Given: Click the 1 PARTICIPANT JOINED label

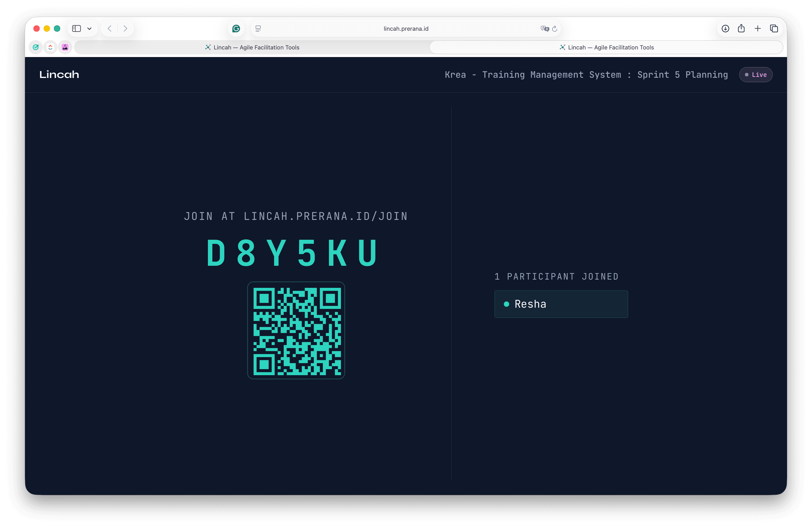Looking at the screenshot, I should click(x=556, y=277).
